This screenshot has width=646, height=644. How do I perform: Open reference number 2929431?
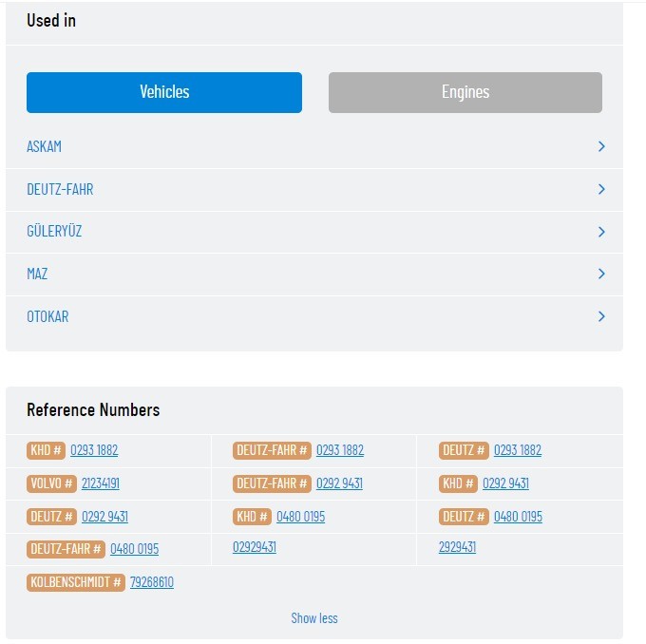click(x=457, y=547)
